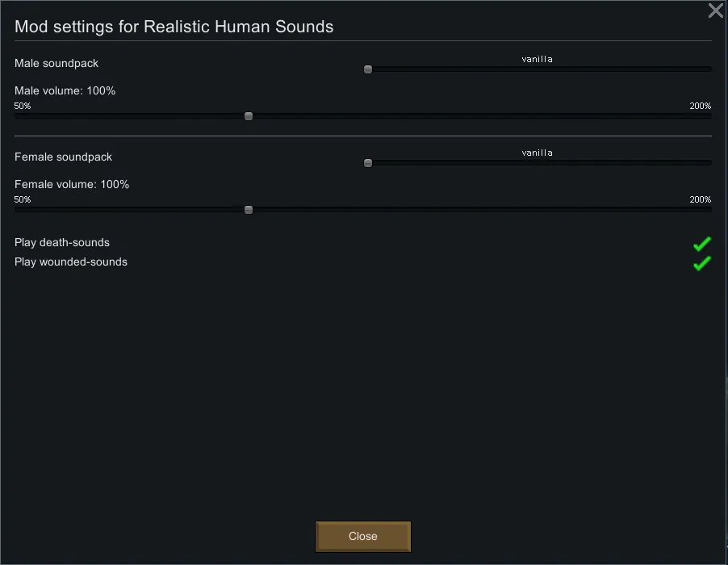Set Female volume to the 200% end
The height and width of the screenshot is (565, 728).
(x=709, y=210)
